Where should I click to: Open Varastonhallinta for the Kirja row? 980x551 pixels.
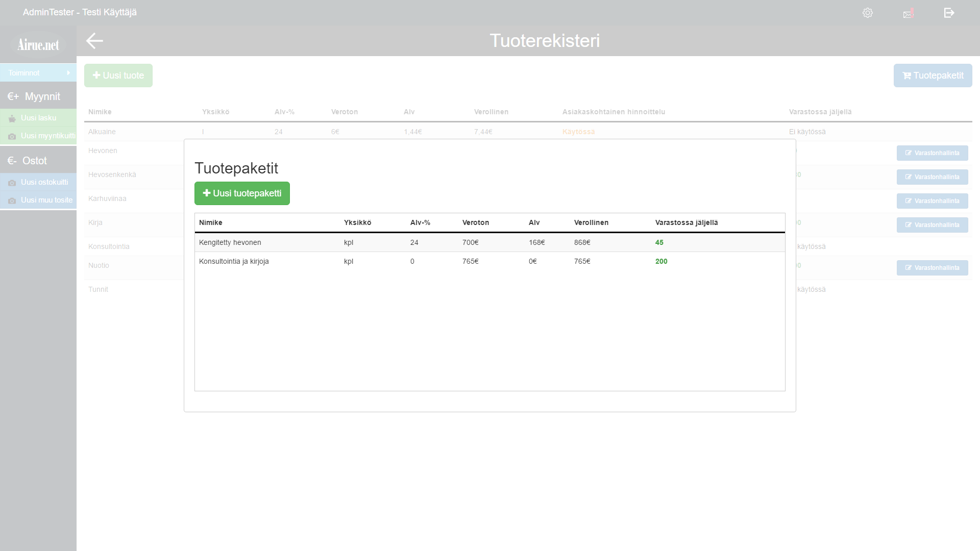[932, 225]
